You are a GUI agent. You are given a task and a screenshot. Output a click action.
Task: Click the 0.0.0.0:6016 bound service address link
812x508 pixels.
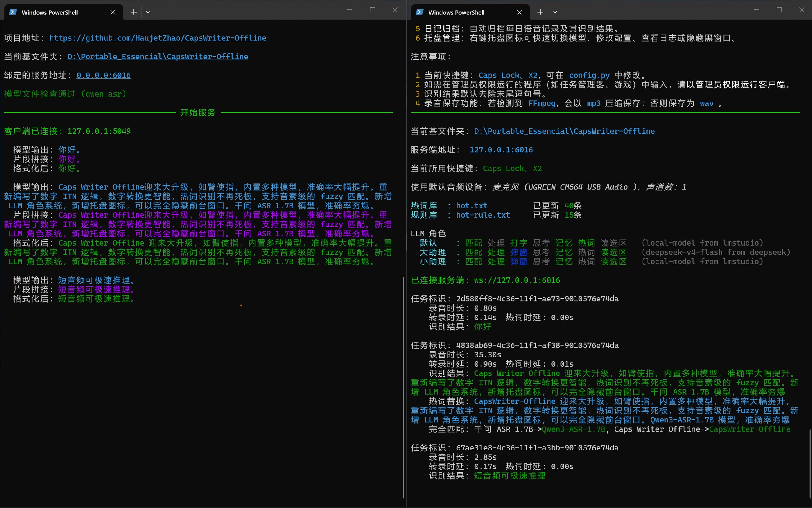(103, 75)
